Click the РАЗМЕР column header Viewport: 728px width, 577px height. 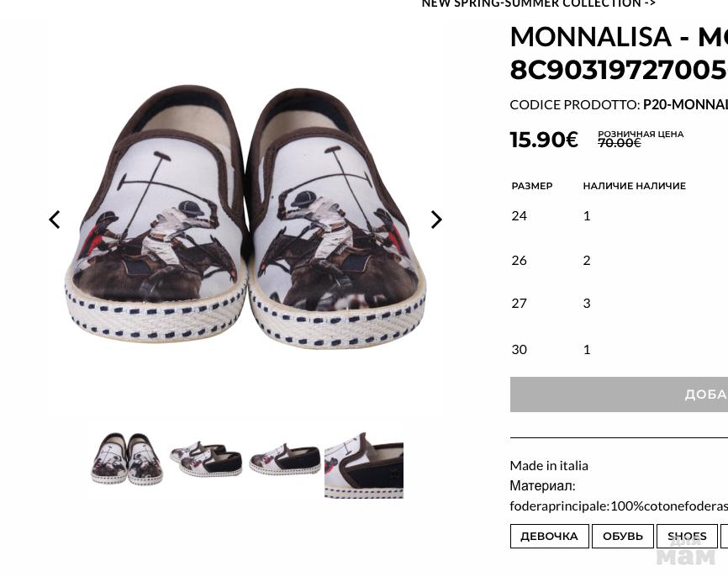point(531,186)
